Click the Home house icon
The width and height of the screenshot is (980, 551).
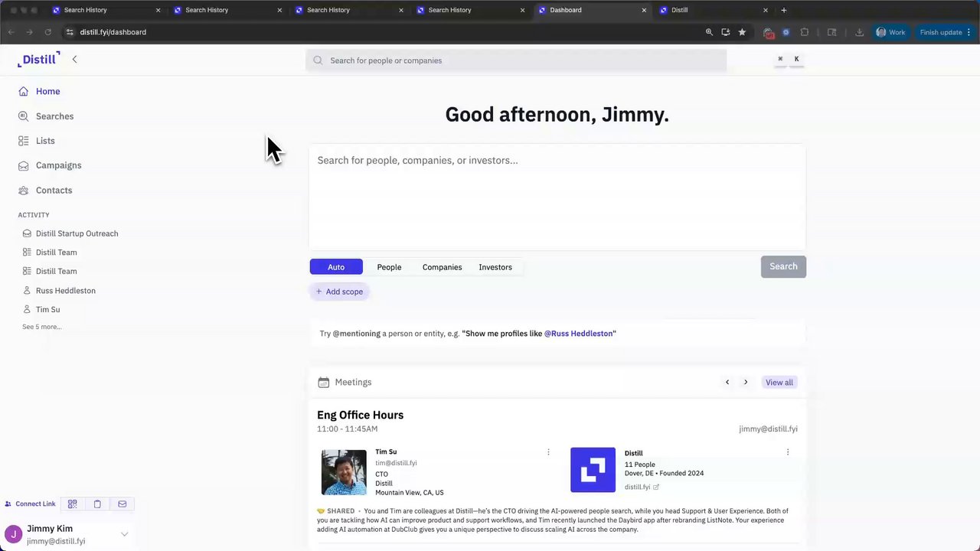coord(23,91)
